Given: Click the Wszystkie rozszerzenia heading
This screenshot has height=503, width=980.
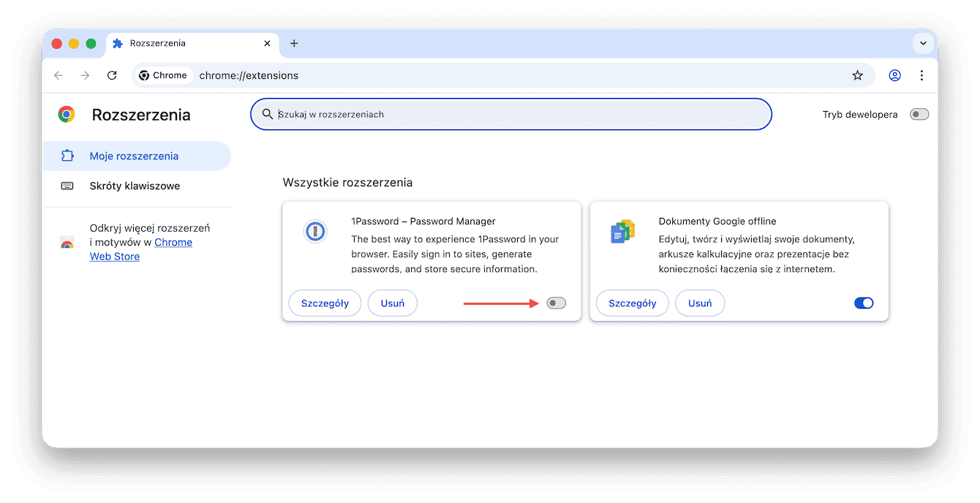Looking at the screenshot, I should pos(347,182).
